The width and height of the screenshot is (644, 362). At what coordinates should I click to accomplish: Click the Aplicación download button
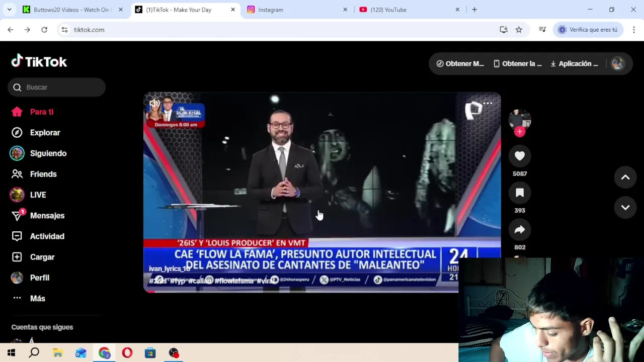pyautogui.click(x=574, y=64)
